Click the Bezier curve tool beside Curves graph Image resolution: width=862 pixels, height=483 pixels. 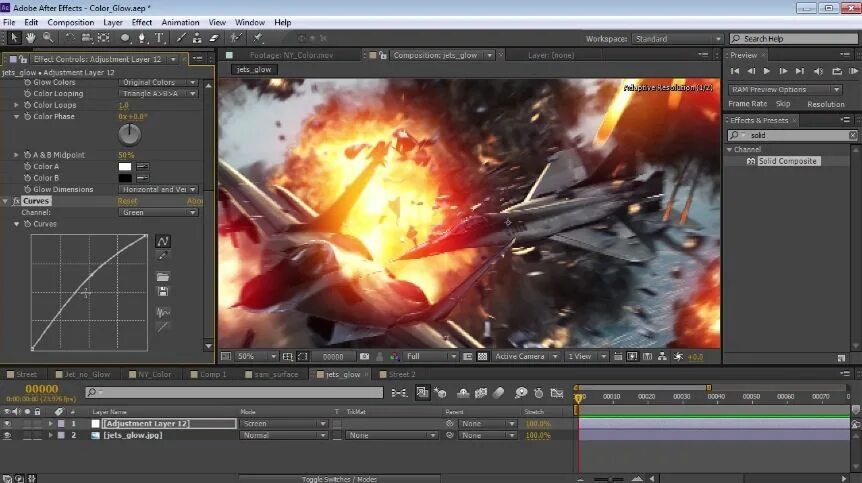163,241
